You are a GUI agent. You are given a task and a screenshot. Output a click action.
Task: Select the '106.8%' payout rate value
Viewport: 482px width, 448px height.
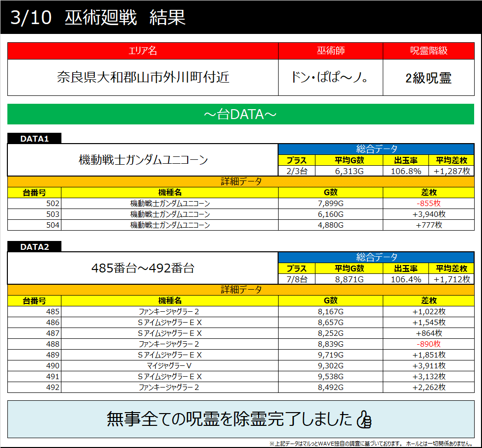tap(406, 171)
